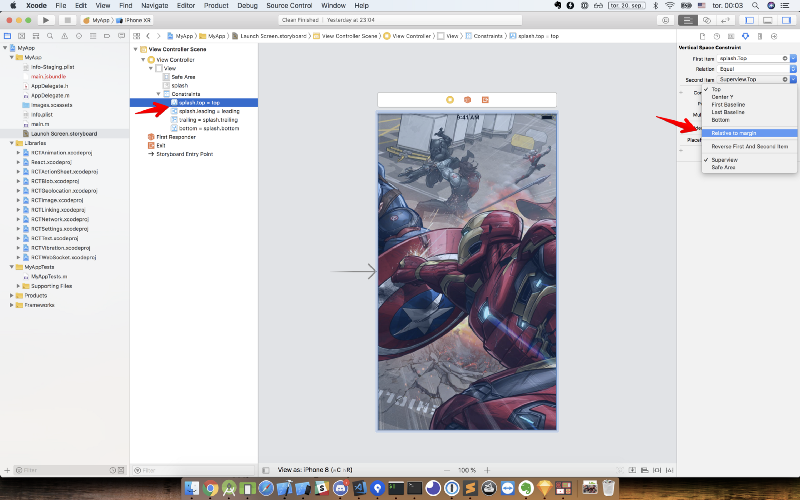Choose Center Y from the popup
Screen dimensions: 800x500
click(x=722, y=97)
